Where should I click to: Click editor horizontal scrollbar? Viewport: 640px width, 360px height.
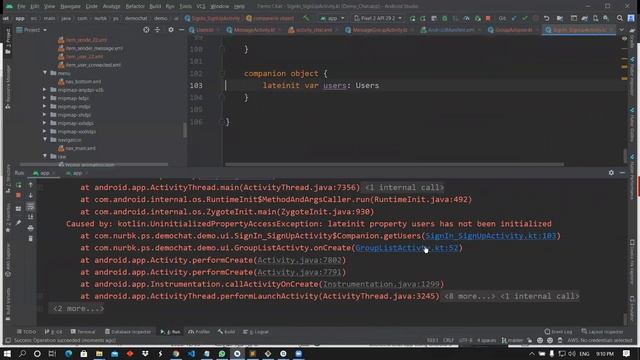pyautogui.click(x=395, y=164)
